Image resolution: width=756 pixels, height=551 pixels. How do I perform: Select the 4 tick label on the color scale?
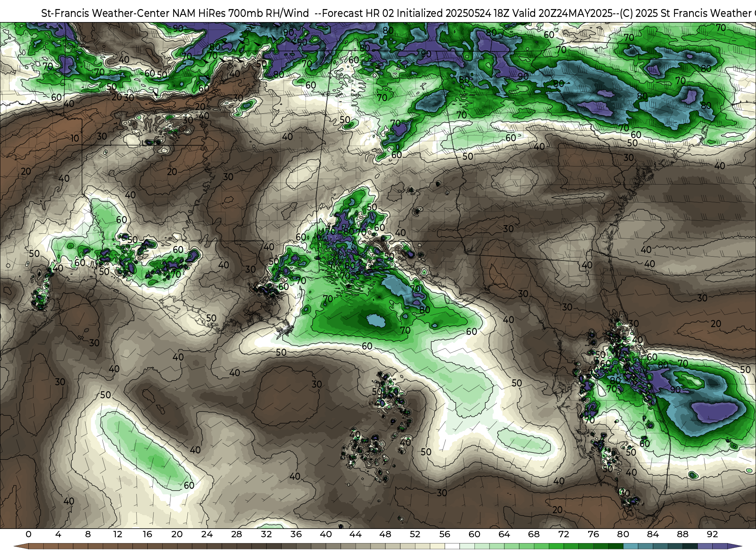(x=58, y=534)
